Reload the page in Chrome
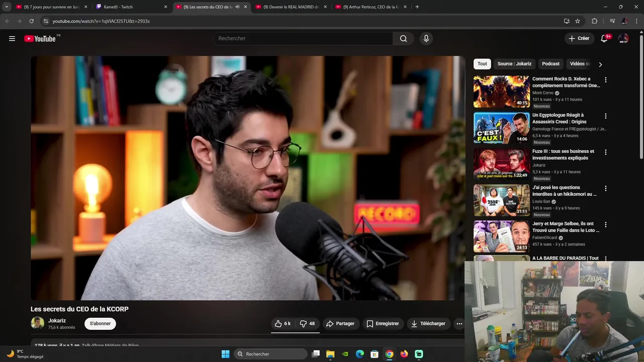 tap(31, 21)
